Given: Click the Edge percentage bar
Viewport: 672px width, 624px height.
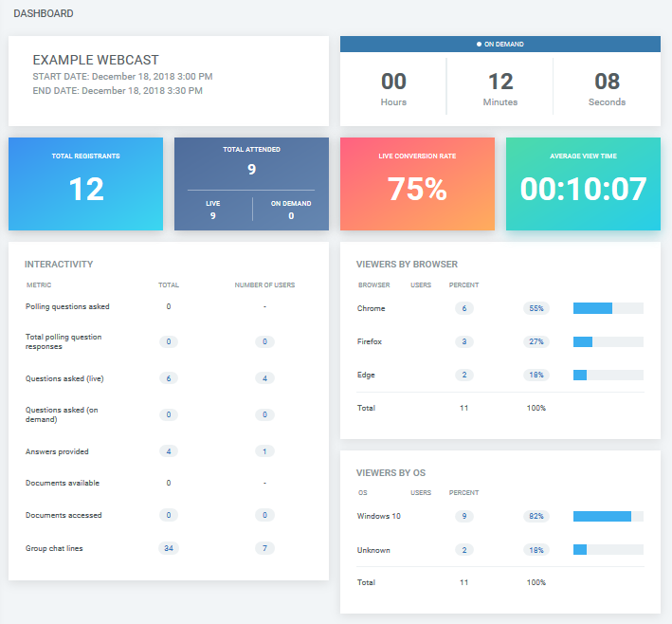Looking at the screenshot, I should pos(608,375).
